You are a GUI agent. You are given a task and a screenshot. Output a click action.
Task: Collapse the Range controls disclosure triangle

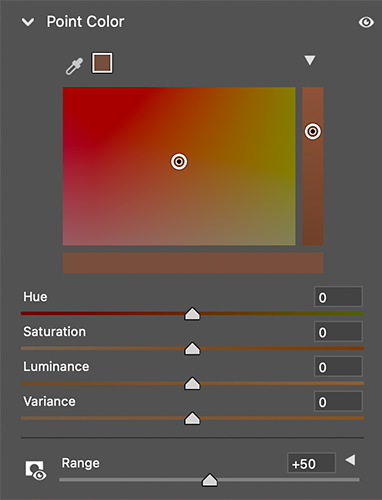click(x=350, y=460)
